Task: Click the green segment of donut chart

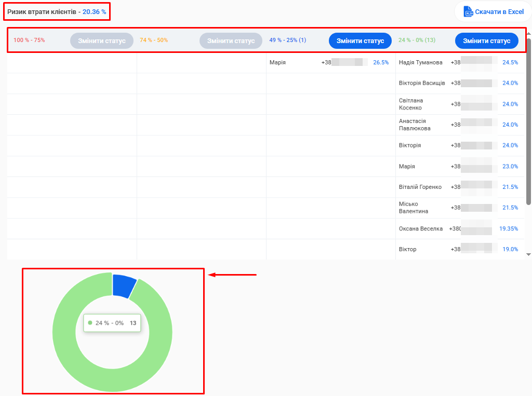Action: [68, 353]
